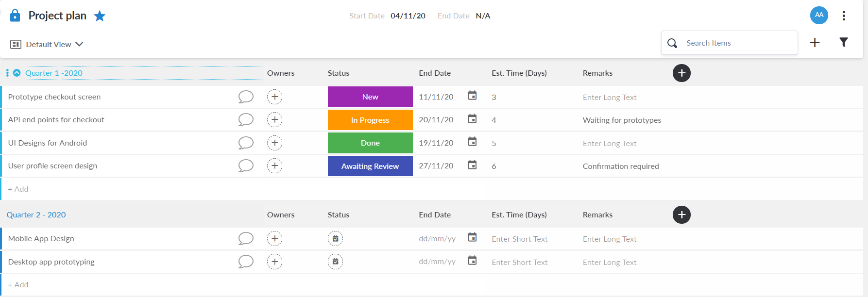868x297 pixels.
Task: Add a column to Quarter 1 -2020 section
Action: 681,73
